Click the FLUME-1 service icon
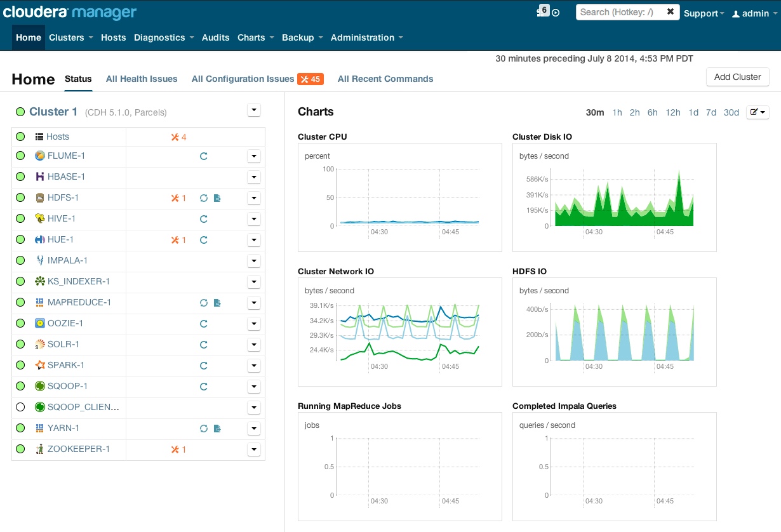This screenshot has width=781, height=532. 39,156
